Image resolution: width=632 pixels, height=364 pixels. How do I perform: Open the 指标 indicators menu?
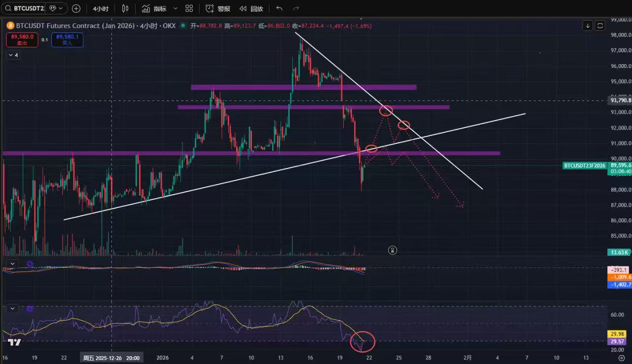point(154,8)
